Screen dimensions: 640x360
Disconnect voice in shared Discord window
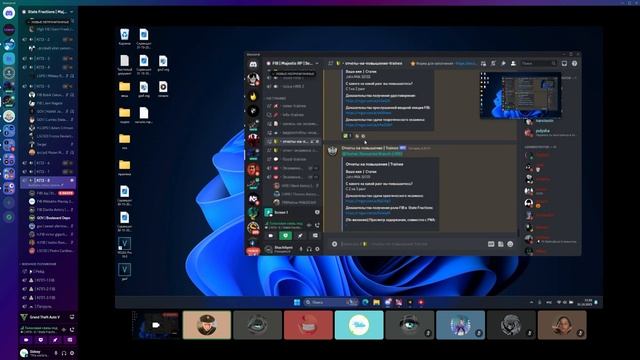(317, 225)
